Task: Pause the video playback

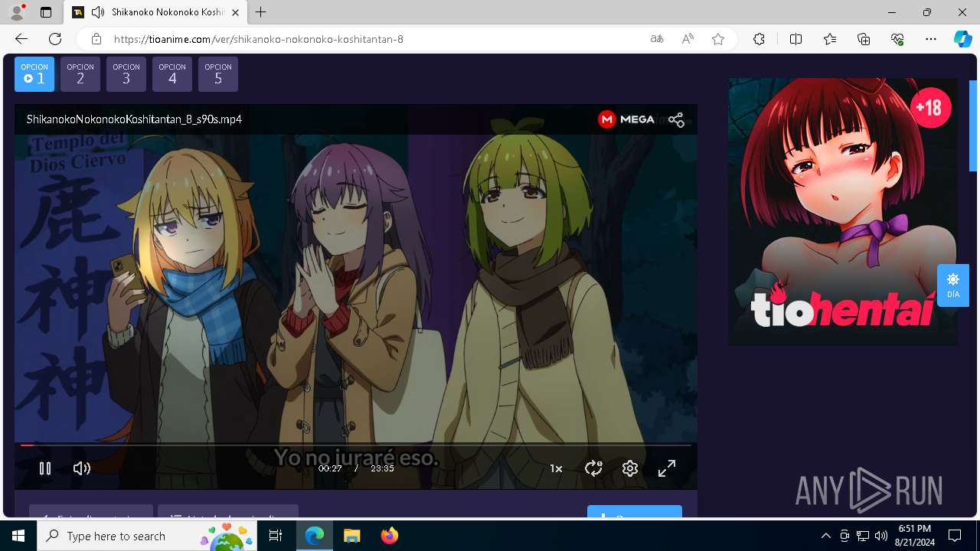Action: point(45,468)
